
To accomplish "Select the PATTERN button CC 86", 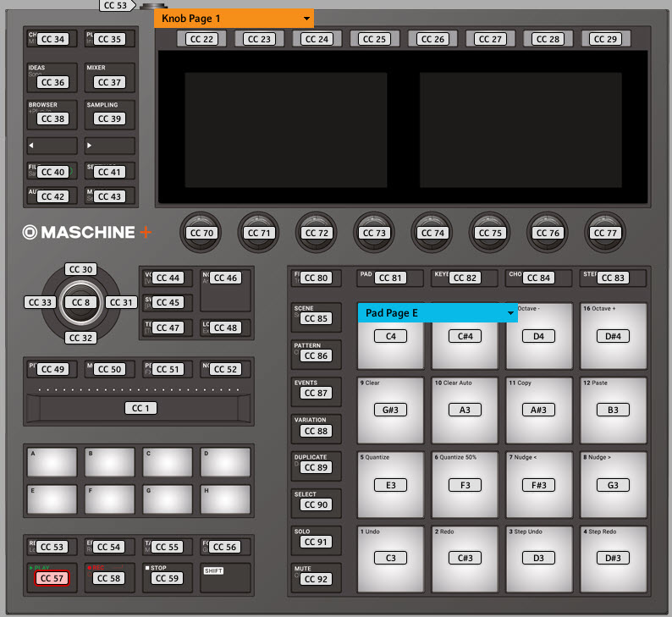I will click(316, 355).
